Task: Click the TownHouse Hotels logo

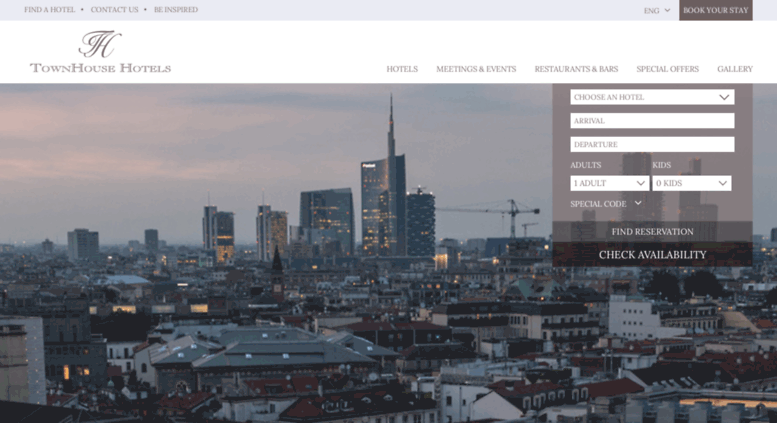Action: [x=100, y=52]
